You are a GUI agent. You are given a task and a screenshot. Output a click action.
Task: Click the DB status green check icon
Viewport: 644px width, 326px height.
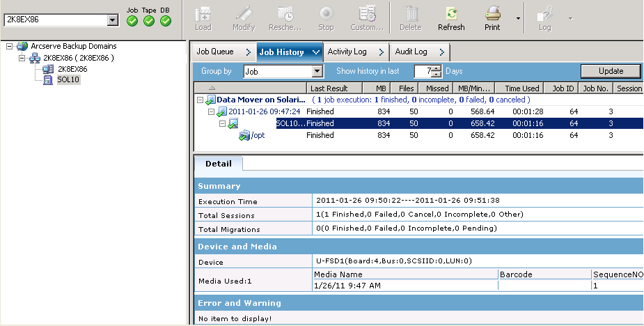pyautogui.click(x=166, y=21)
